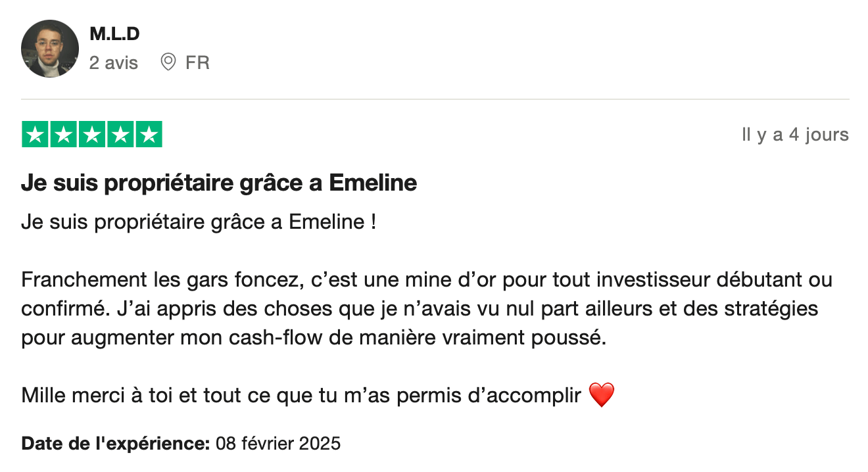
Task: Open the M.L.D reviewer profile name
Action: pyautogui.click(x=114, y=34)
